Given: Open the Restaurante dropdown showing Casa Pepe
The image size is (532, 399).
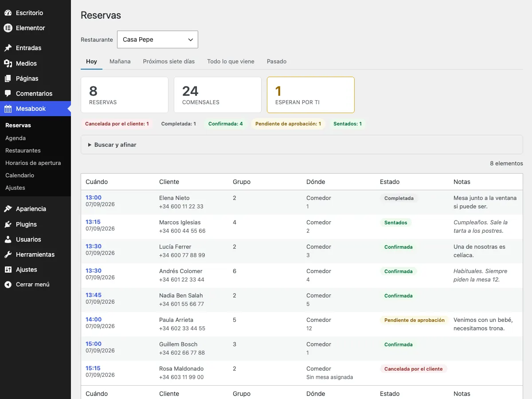Looking at the screenshot, I should pos(157,39).
